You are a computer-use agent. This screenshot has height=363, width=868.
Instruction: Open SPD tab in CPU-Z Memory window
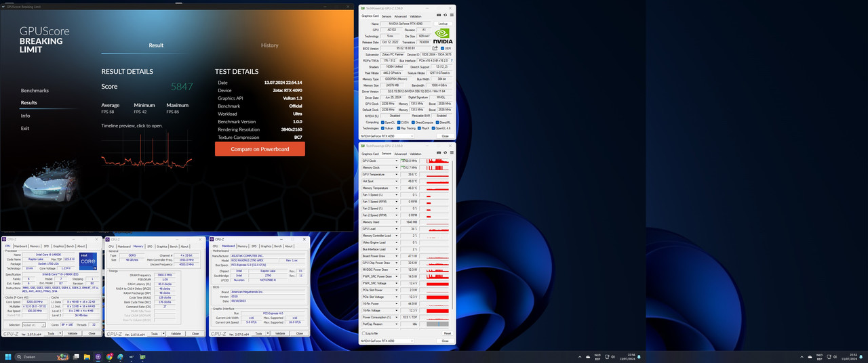150,247
